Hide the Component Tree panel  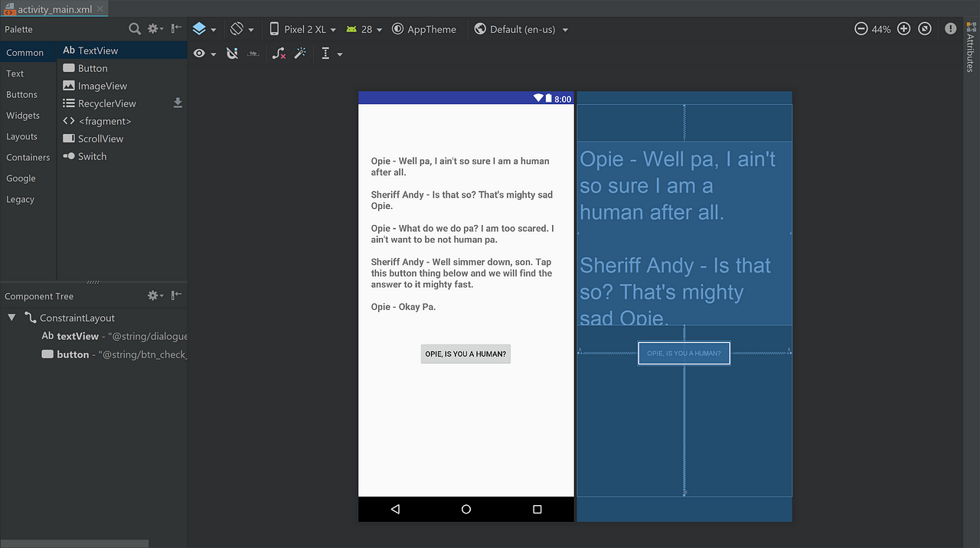pyautogui.click(x=177, y=295)
